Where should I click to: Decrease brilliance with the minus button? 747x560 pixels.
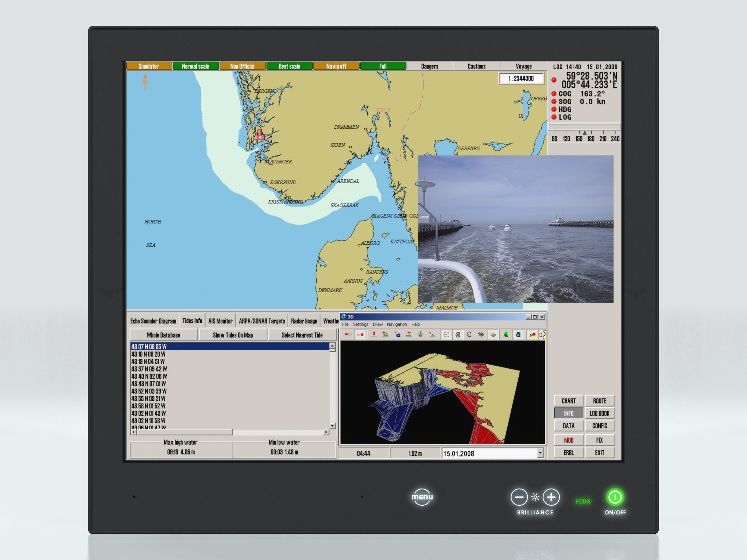pyautogui.click(x=519, y=497)
